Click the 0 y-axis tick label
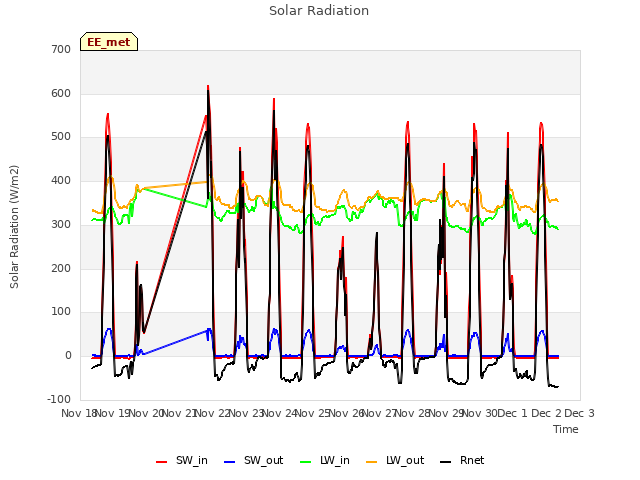Screen dimensions: 640x480 pos(68,356)
